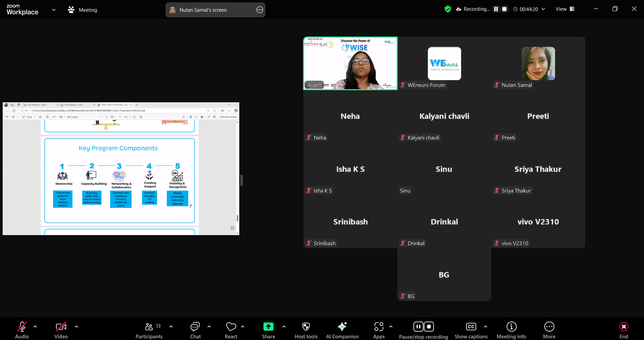
Task: Open the Apps panel
Action: click(379, 330)
